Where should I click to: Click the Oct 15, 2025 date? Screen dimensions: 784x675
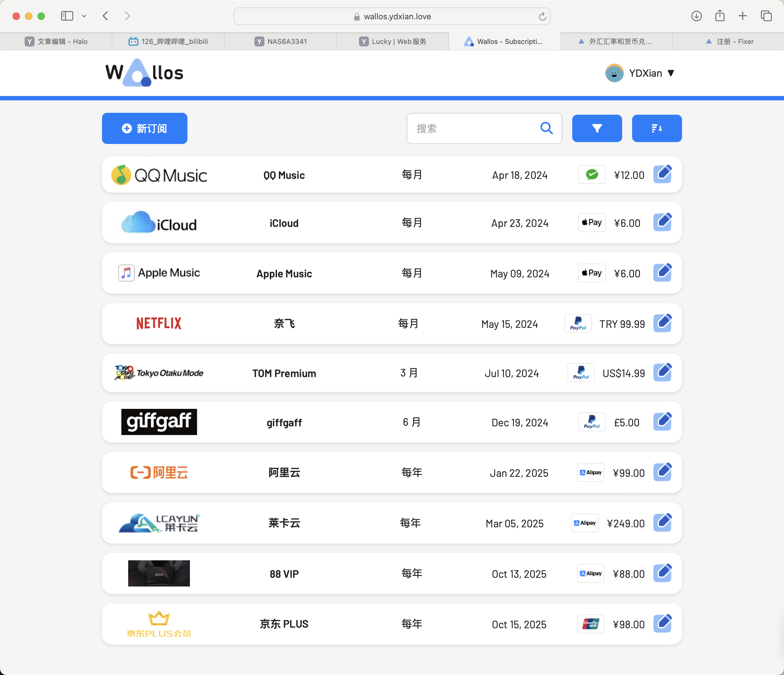pyautogui.click(x=519, y=624)
